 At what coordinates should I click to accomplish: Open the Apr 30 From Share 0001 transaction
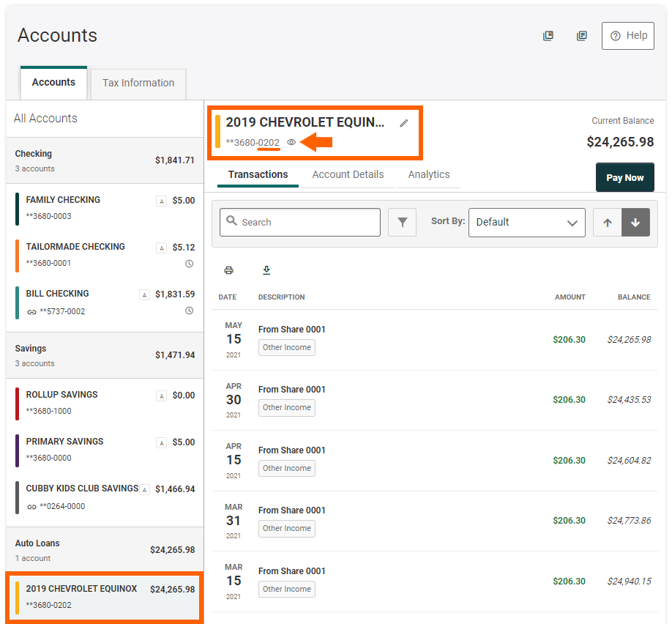click(x=435, y=400)
